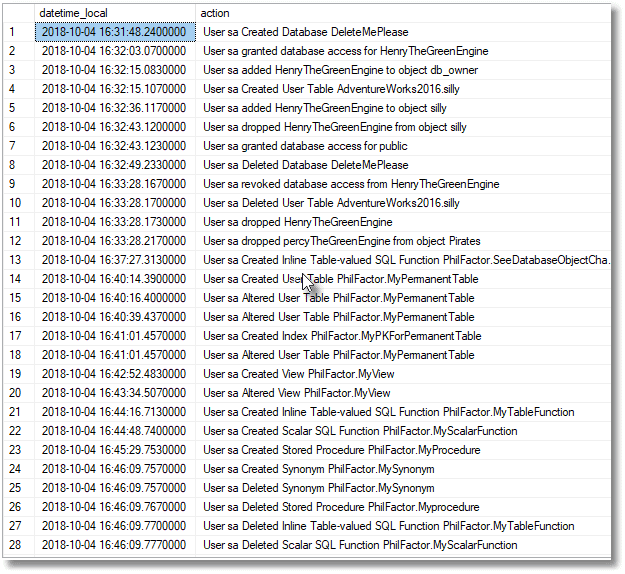The image size is (625, 574).
Task: Select datetime cell 16:32:49.2330000
Action: [x=115, y=165]
